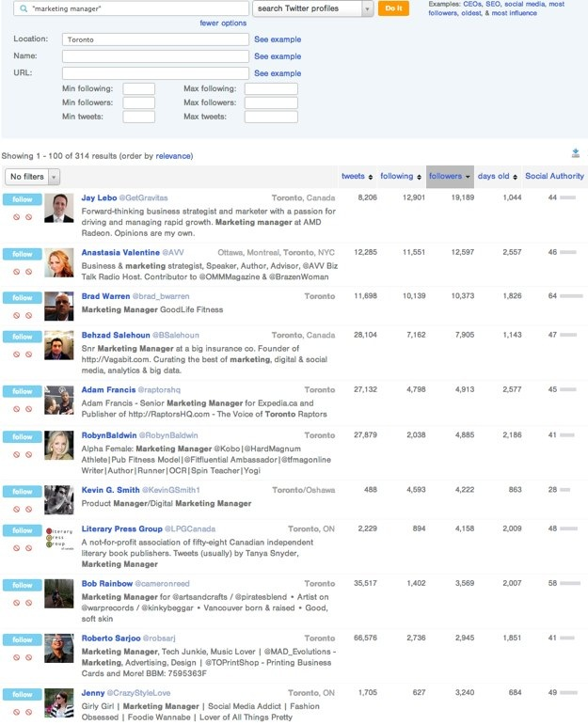The image size is (588, 725).
Task: Sort by the tweets column header
Action: [357, 176]
